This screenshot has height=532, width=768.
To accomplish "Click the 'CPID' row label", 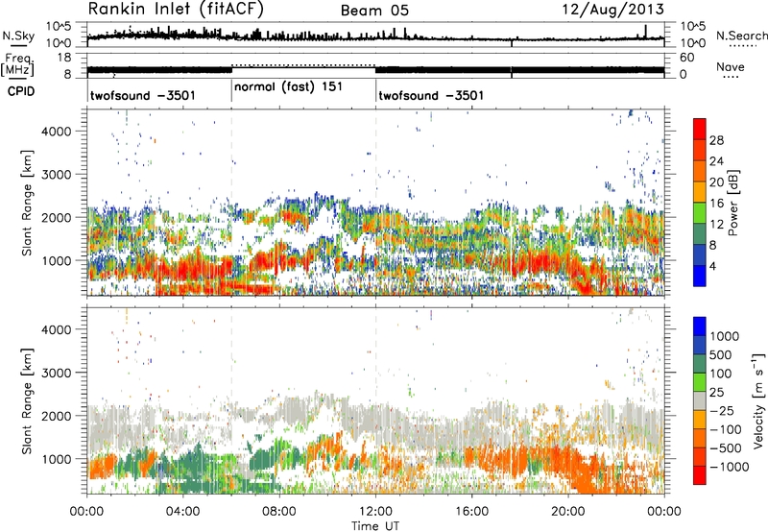I will tap(21, 91).
